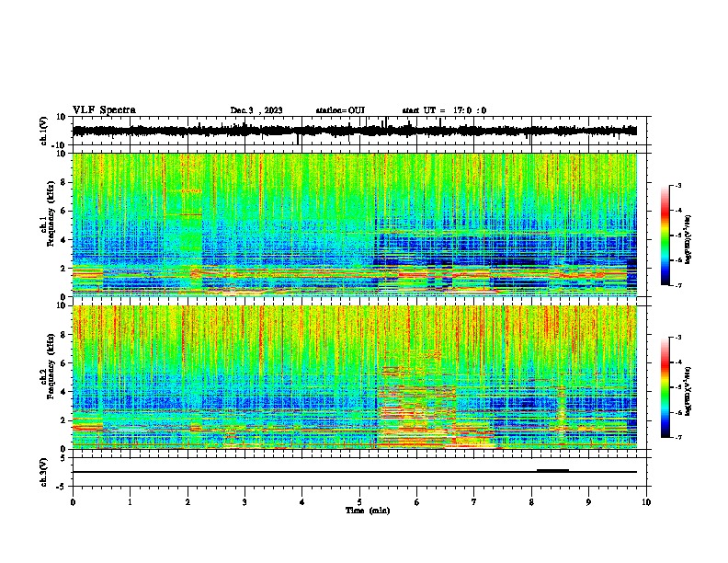Click the "Time (min)" axis label
The height and width of the screenshot is (563, 728).
pyautogui.click(x=368, y=511)
